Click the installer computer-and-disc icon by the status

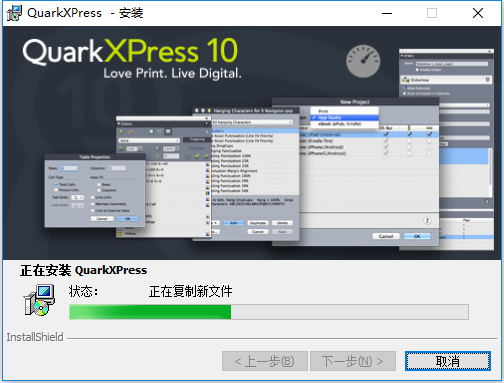39,300
